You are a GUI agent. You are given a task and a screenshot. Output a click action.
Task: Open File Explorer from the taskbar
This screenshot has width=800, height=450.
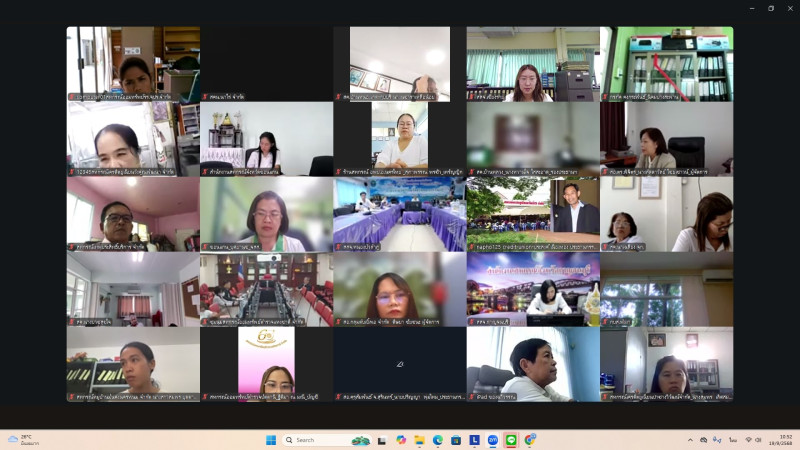[x=420, y=440]
